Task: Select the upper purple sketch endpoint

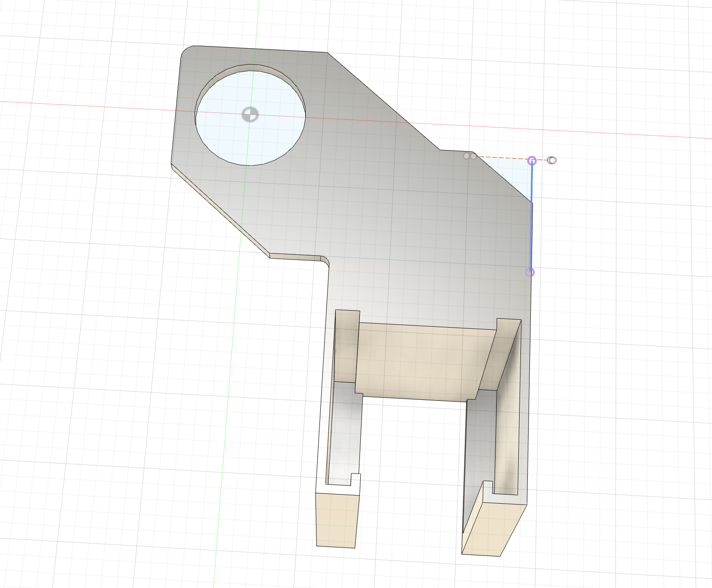Action: 532,161
